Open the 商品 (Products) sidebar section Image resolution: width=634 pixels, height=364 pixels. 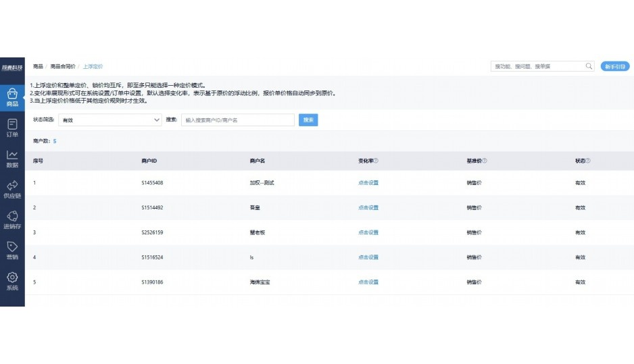(12, 97)
